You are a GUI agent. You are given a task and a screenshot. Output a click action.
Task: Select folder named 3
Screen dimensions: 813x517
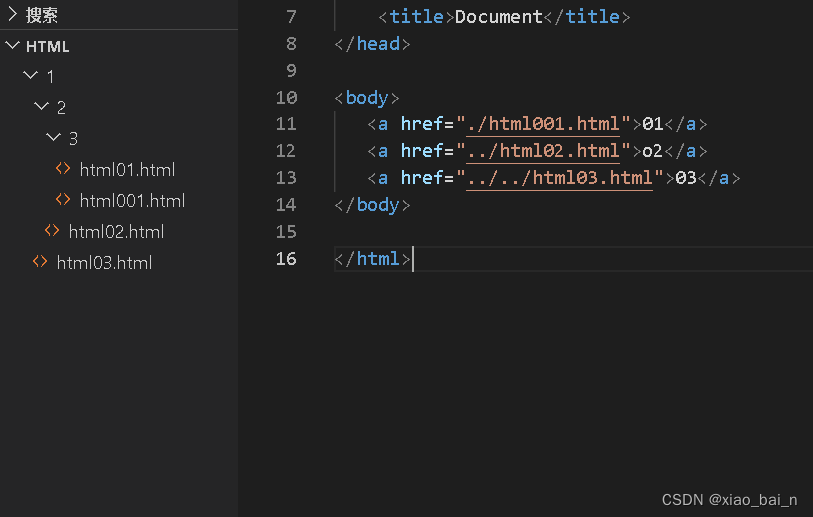pos(73,138)
